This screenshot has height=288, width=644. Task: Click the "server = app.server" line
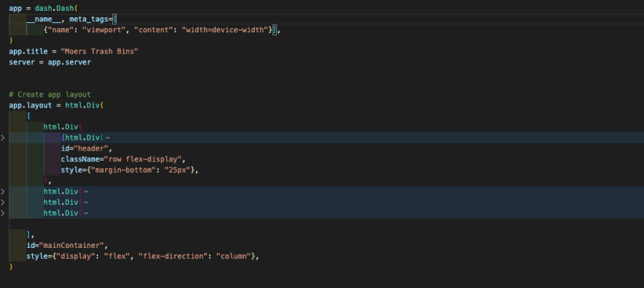coord(50,62)
